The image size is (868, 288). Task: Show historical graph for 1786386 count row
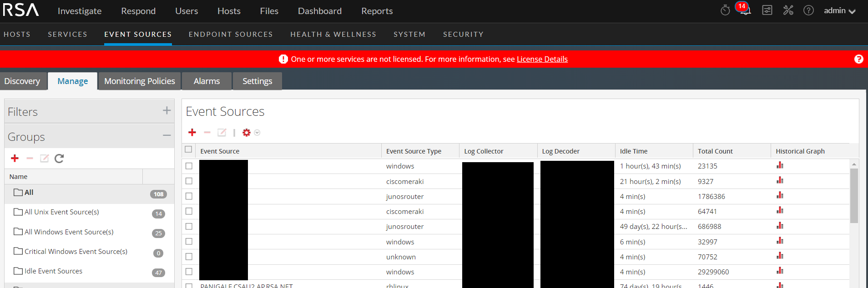point(780,195)
